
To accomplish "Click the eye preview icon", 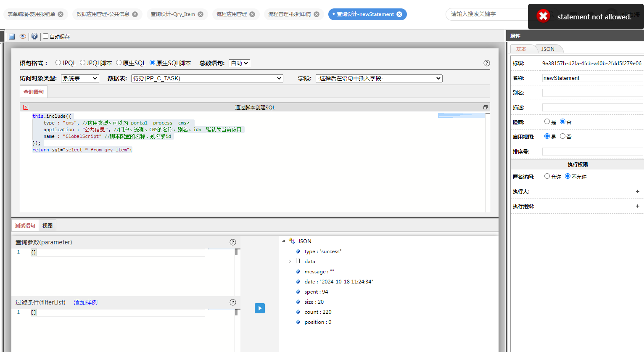I will pyautogui.click(x=23, y=37).
